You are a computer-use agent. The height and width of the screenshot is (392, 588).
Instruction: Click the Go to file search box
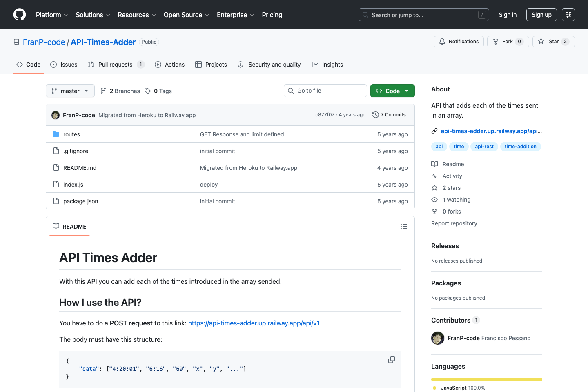point(325,90)
